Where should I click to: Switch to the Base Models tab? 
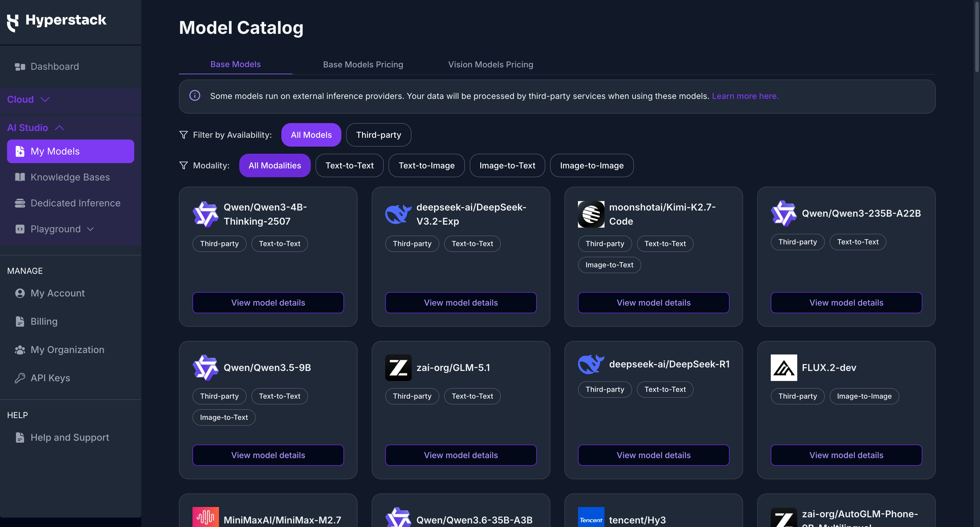tap(235, 64)
